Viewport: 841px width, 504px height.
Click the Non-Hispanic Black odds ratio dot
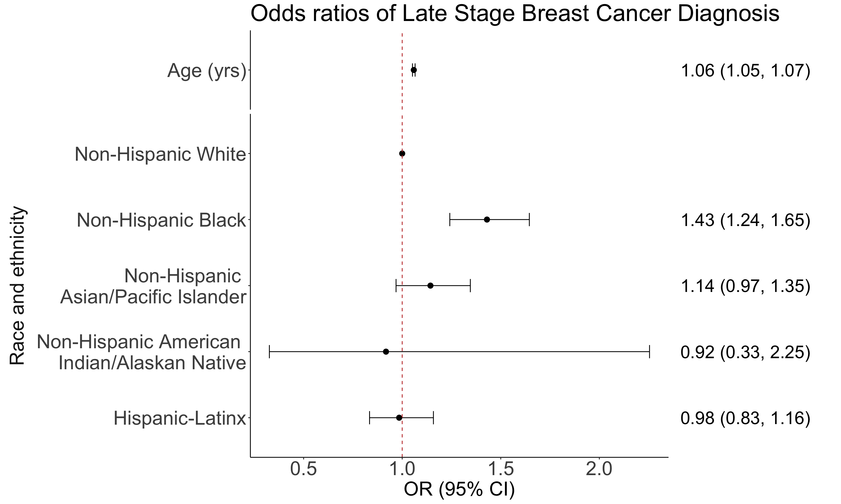click(x=487, y=219)
